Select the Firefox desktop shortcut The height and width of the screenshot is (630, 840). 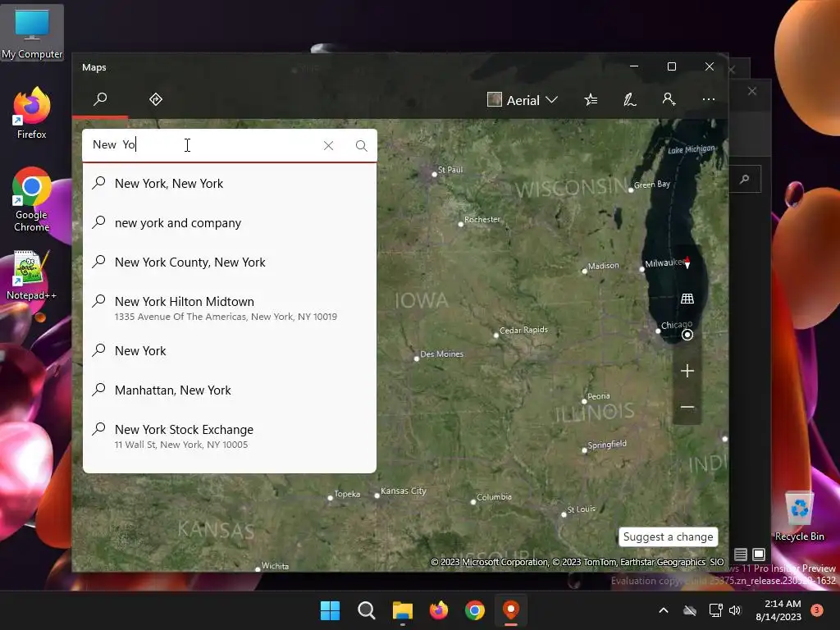pyautogui.click(x=32, y=113)
